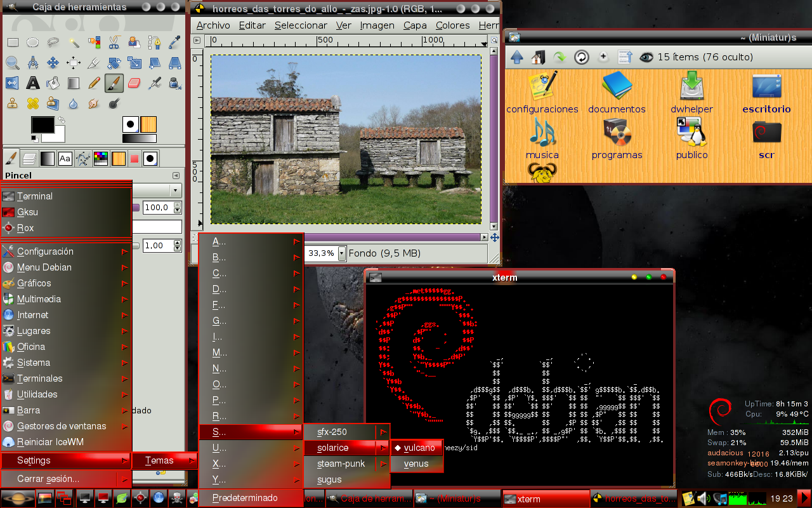Open Pincel tool options panel menu arrow
Image resolution: width=812 pixels, height=508 pixels.
(176, 175)
